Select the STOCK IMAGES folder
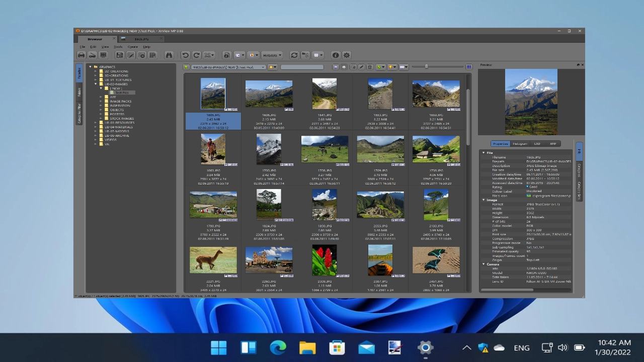The height and width of the screenshot is (362, 644). pyautogui.click(x=122, y=119)
